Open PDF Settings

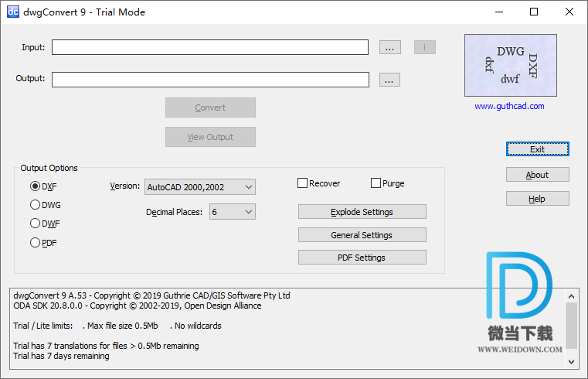click(362, 258)
